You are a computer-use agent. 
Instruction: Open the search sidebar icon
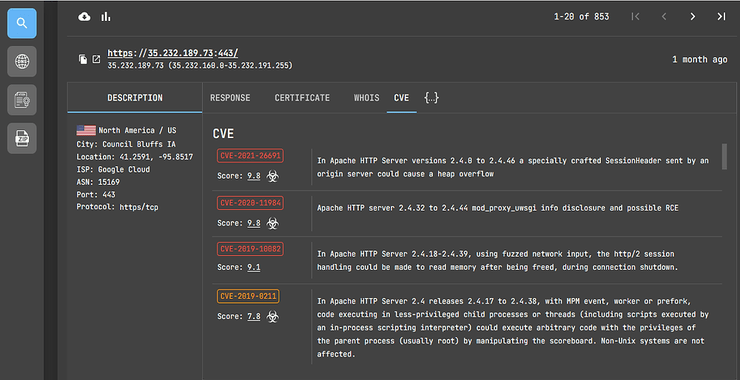[22, 23]
